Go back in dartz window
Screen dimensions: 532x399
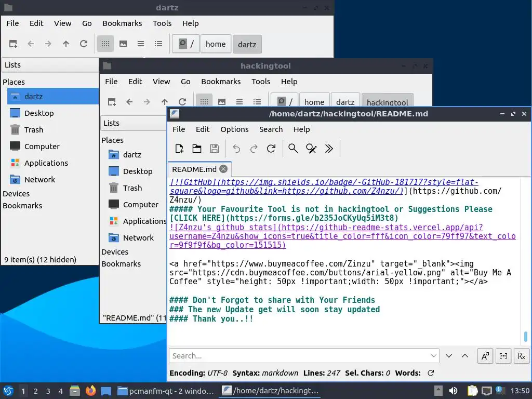(x=31, y=44)
